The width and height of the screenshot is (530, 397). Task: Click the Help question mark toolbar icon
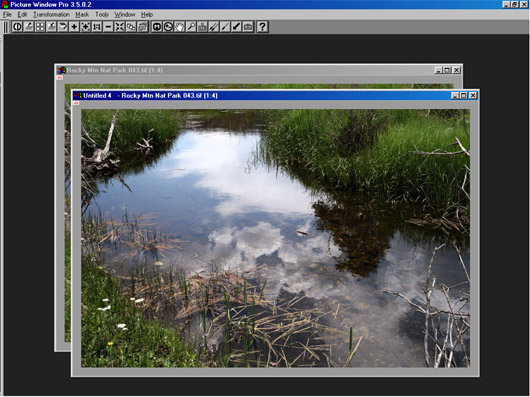tap(262, 27)
